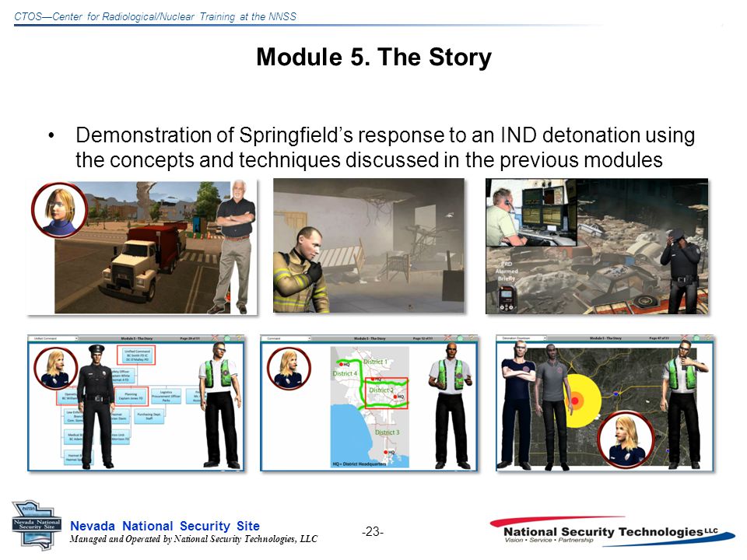The height and width of the screenshot is (560, 747).
Task: Click the National Security Technologies LLC logo
Action: tap(612, 531)
